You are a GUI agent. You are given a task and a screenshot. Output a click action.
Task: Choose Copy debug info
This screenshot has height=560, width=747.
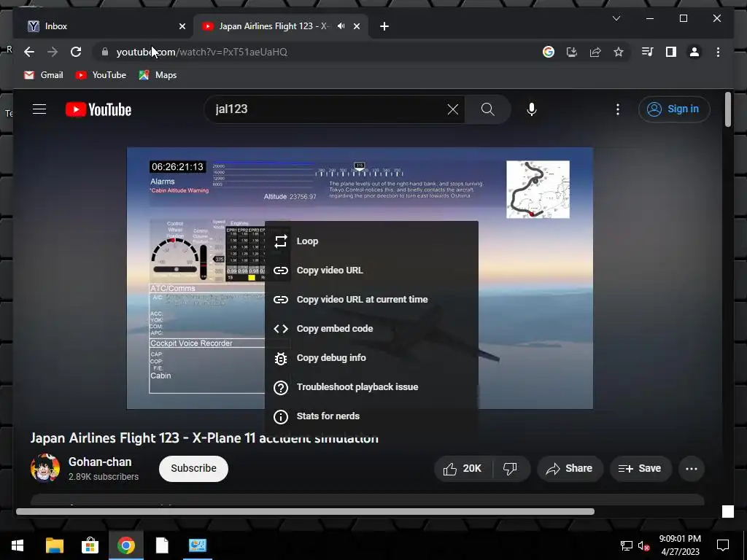point(371,357)
